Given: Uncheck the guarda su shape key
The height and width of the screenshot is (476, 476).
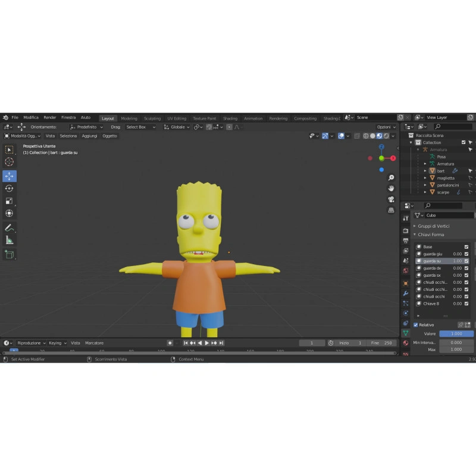Looking at the screenshot, I should 466,261.
